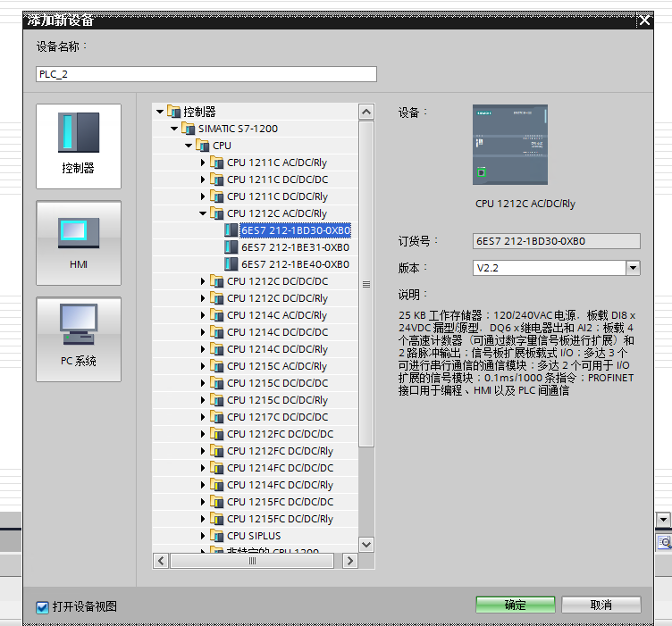Select CPU 1215C DC/DC/DC entry
This screenshot has width=672, height=626.
pos(277,383)
